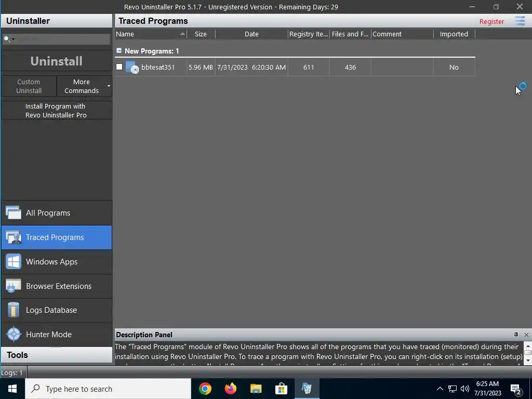Viewport: 532px width, 399px height.
Task: Click the Logs: 1 status entry
Action: click(x=12, y=373)
